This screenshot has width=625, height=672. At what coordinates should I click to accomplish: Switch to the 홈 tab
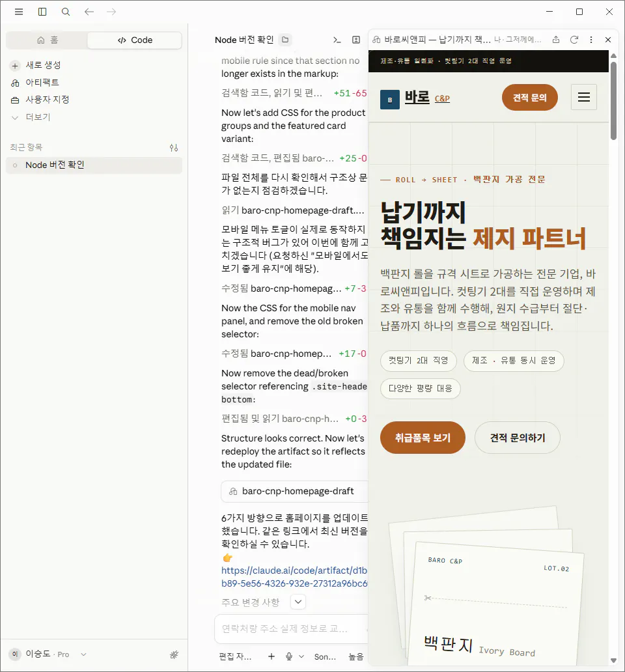pos(48,40)
